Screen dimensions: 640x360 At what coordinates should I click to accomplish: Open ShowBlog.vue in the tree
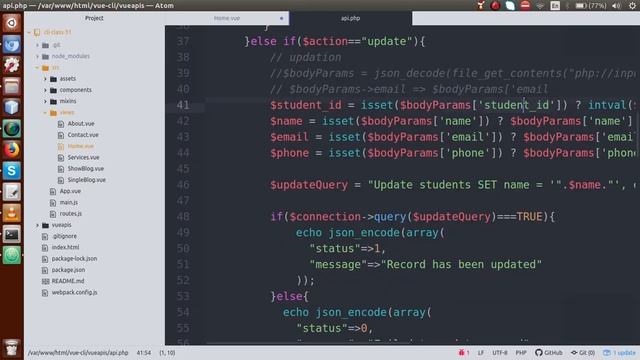coord(86,169)
